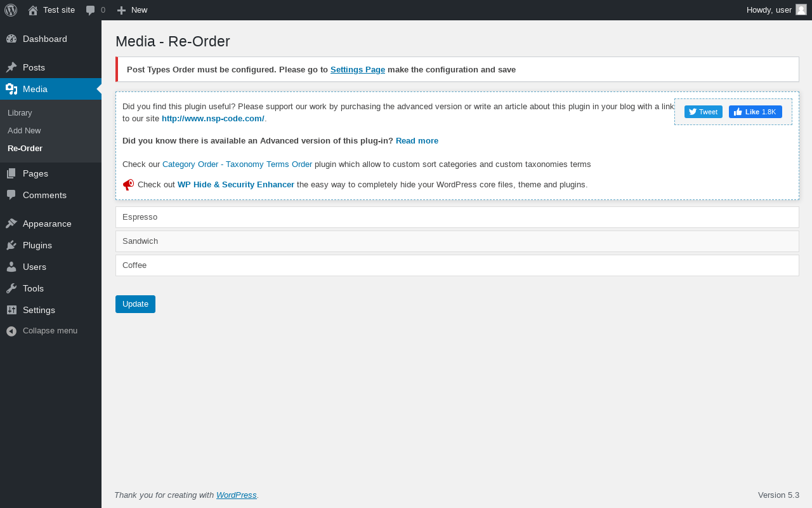Screen dimensions: 812x508
Task: Open the Appearance menu label
Action: (x=47, y=224)
